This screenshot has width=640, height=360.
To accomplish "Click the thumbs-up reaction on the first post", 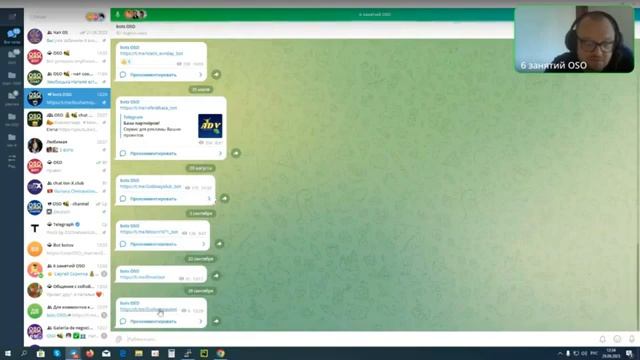I will point(126,62).
